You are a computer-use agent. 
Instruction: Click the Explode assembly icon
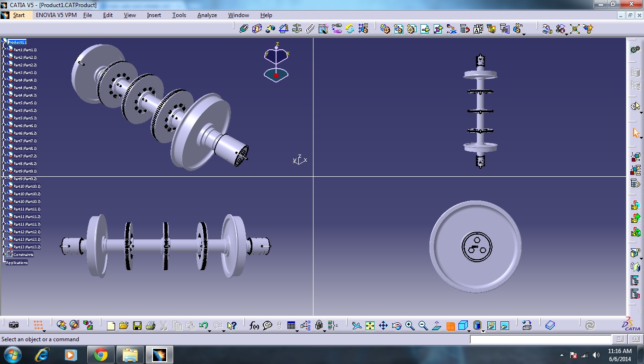[x=575, y=29]
